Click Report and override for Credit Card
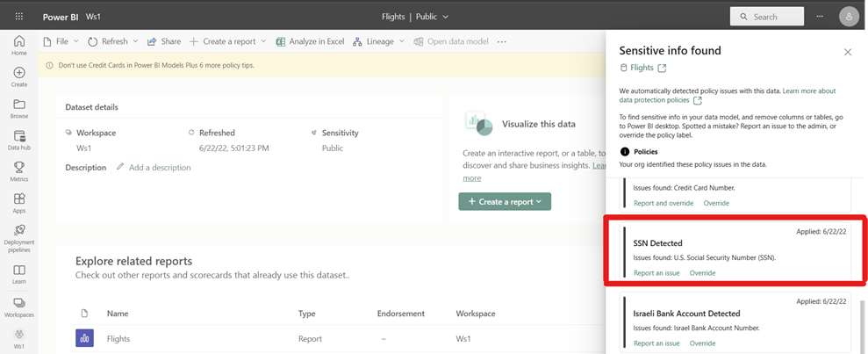868x354 pixels. pos(664,203)
